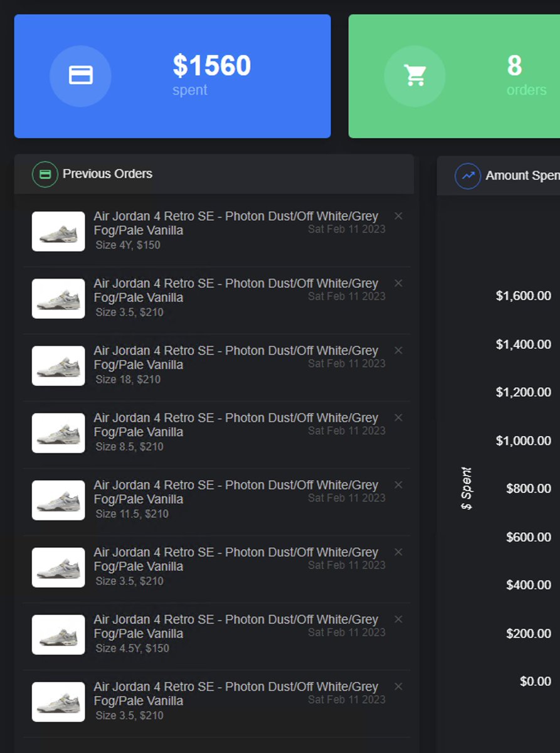Click the $800.00 chart axis label
Viewport: 560px width, 753px height.
click(529, 488)
